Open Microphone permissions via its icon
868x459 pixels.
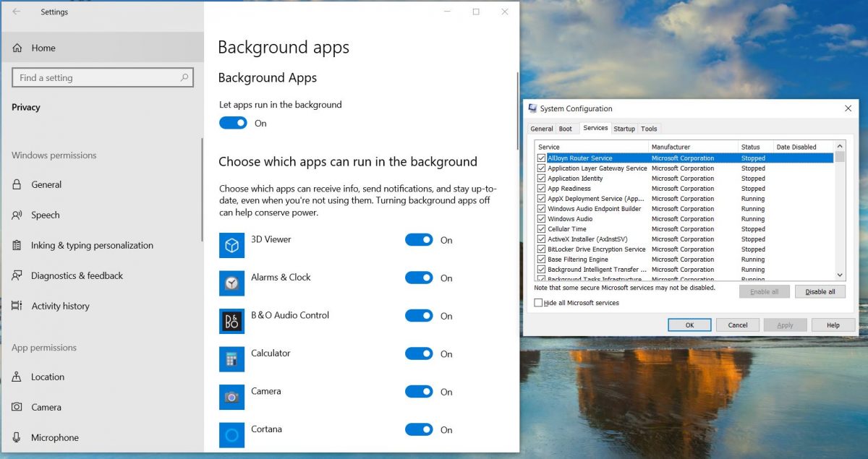(x=17, y=437)
